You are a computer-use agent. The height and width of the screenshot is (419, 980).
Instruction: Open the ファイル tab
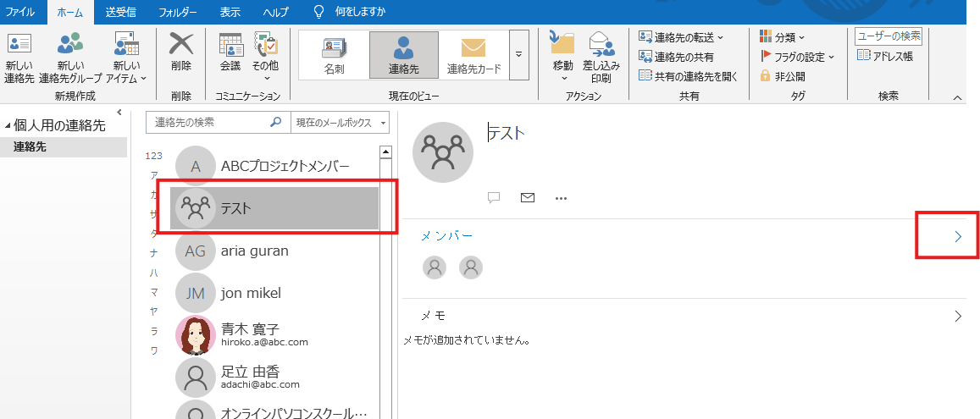click(20, 12)
